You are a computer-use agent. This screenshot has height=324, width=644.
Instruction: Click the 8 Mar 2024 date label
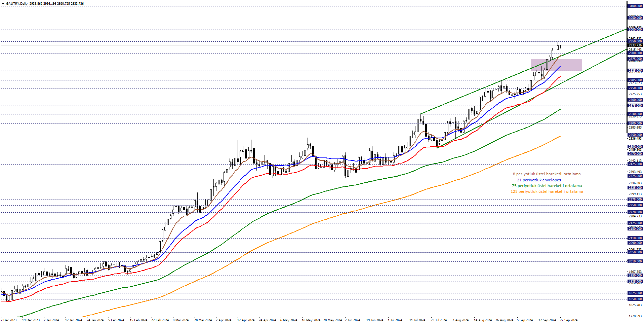point(181,320)
